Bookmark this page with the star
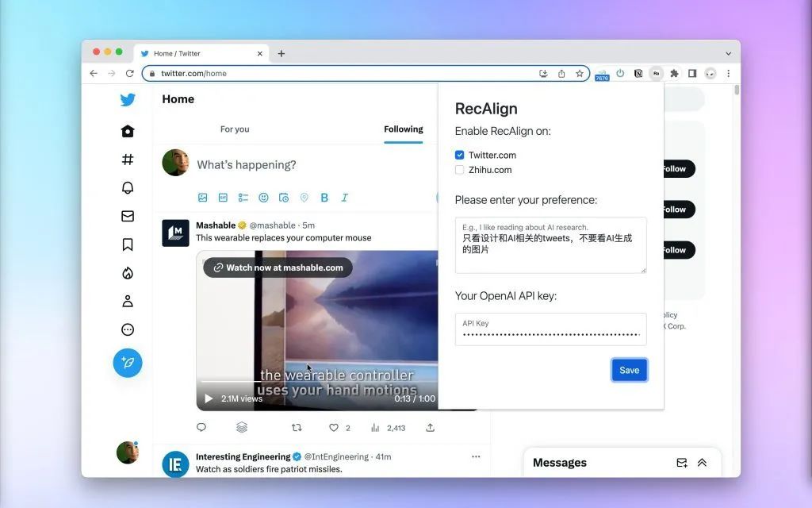Viewport: 812px width, 508px height. tap(580, 74)
